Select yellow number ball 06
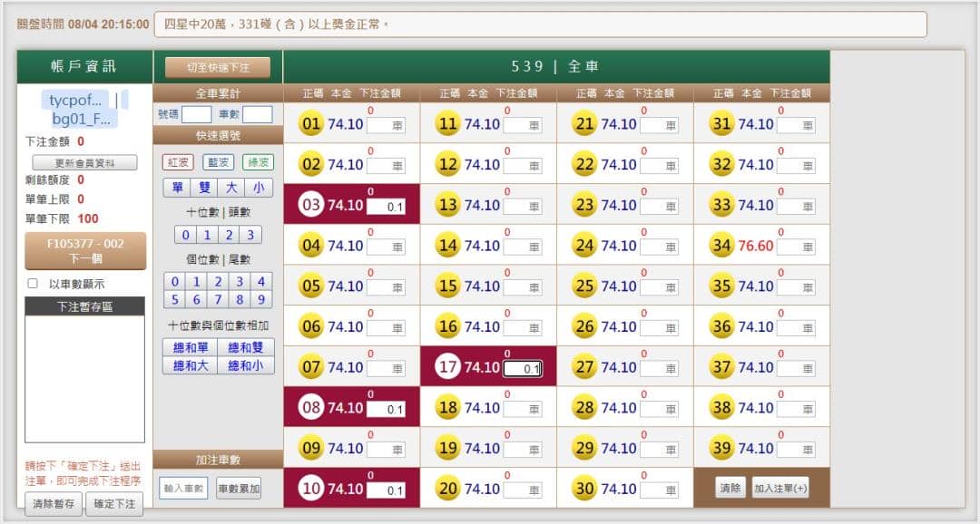Image resolution: width=980 pixels, height=524 pixels. 310,326
